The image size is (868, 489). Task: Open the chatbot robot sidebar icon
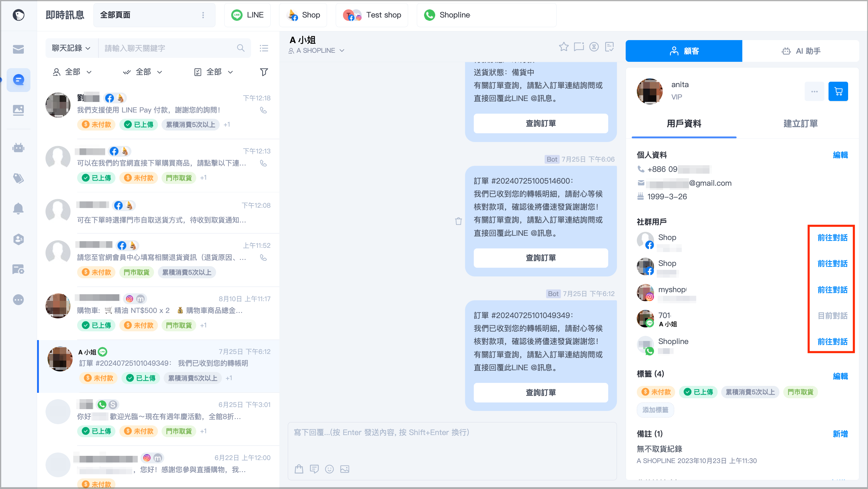pos(18,148)
